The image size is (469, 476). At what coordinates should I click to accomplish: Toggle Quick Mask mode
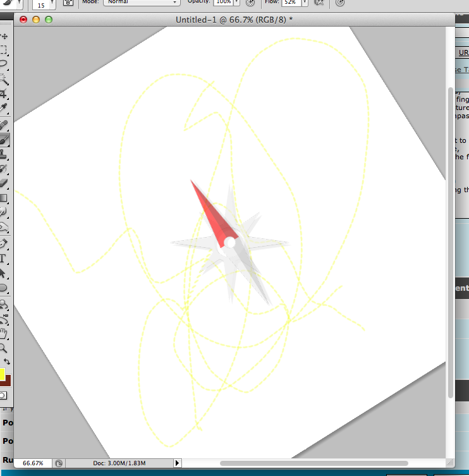tap(3, 396)
